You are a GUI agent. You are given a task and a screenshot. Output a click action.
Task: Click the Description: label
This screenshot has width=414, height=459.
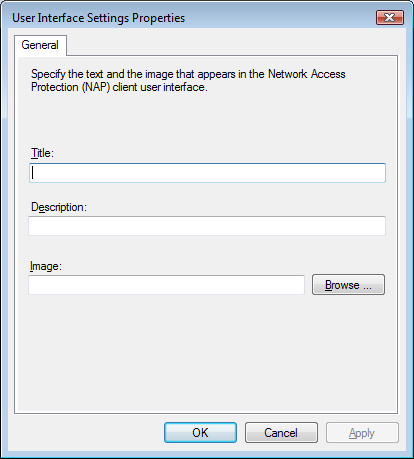pyautogui.click(x=59, y=207)
